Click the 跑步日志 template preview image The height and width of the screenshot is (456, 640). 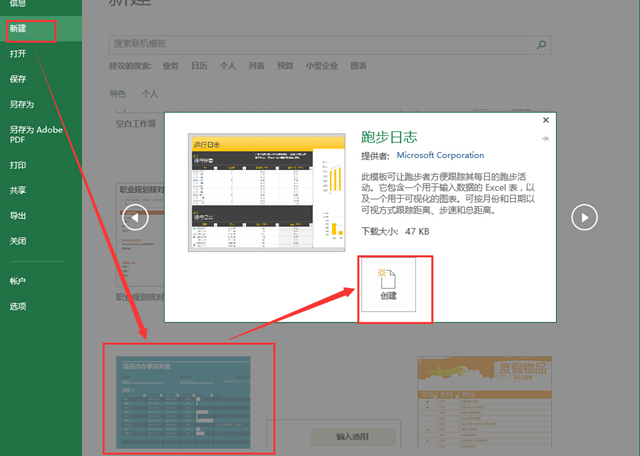[x=267, y=192]
